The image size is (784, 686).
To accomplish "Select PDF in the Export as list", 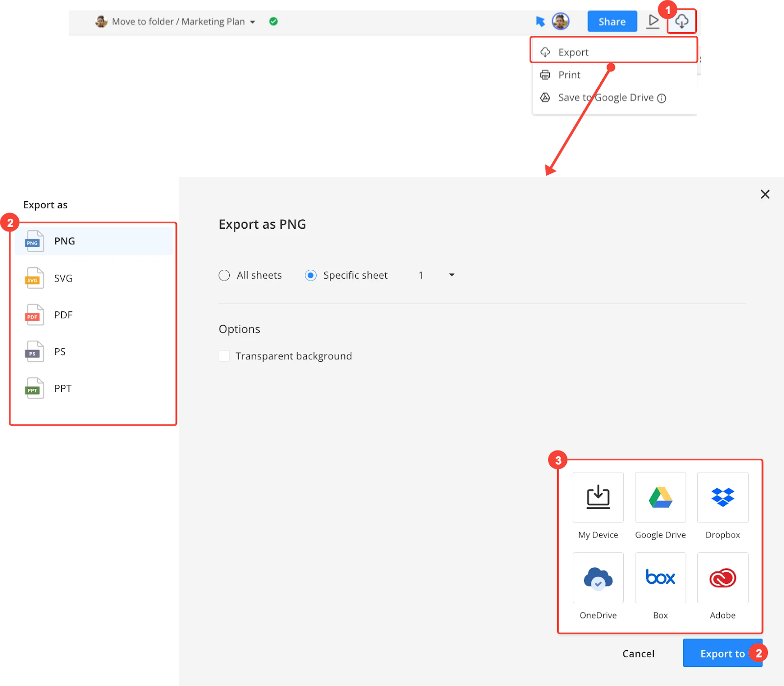I will point(94,314).
